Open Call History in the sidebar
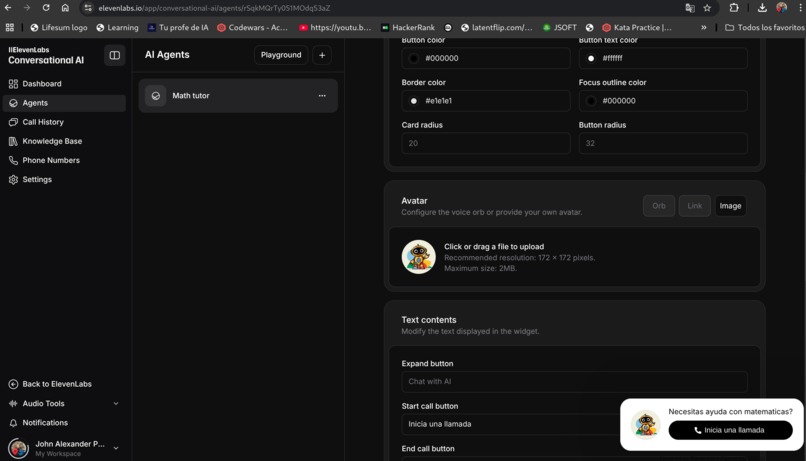 (64, 122)
